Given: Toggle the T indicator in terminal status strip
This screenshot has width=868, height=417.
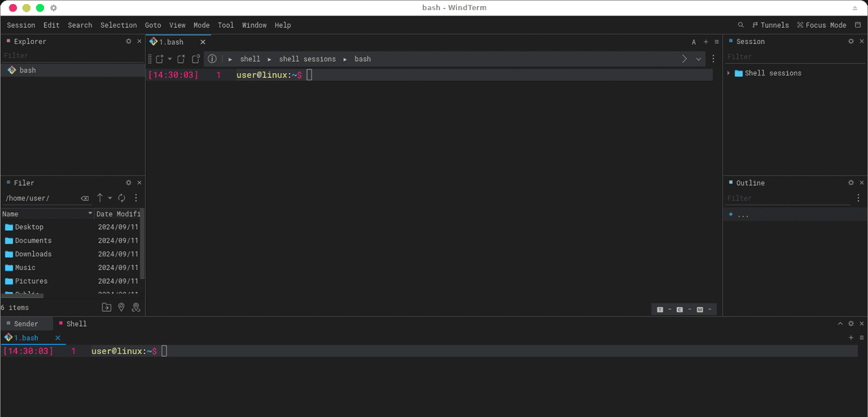Looking at the screenshot, I should [x=660, y=309].
